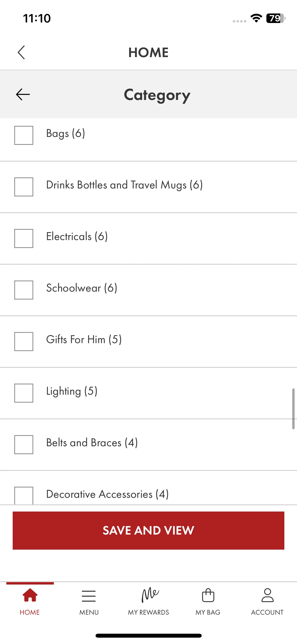Toggle the Lighting (5) checkbox
The image size is (297, 644).
tap(24, 393)
